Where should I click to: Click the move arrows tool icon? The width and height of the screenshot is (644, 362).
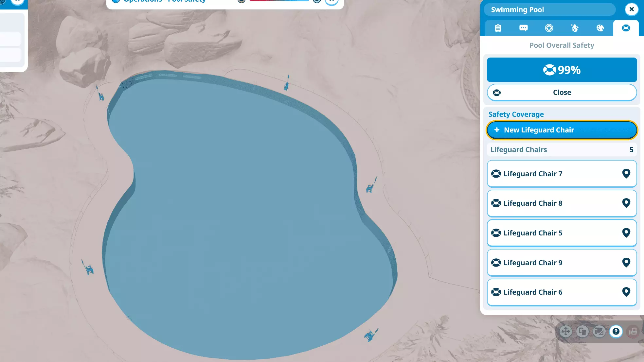click(x=565, y=332)
